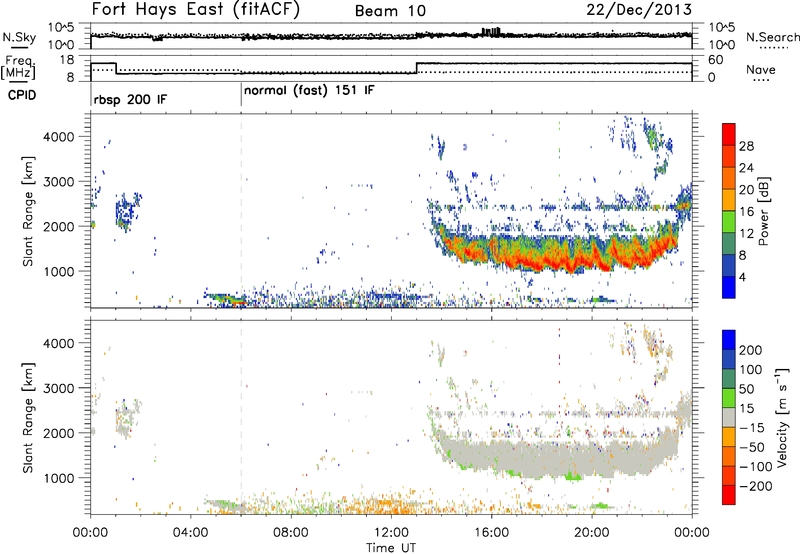The height and width of the screenshot is (554, 800).
Task: Click the 'Velocity [m s-1]' colorbar label
Action: coord(783,417)
